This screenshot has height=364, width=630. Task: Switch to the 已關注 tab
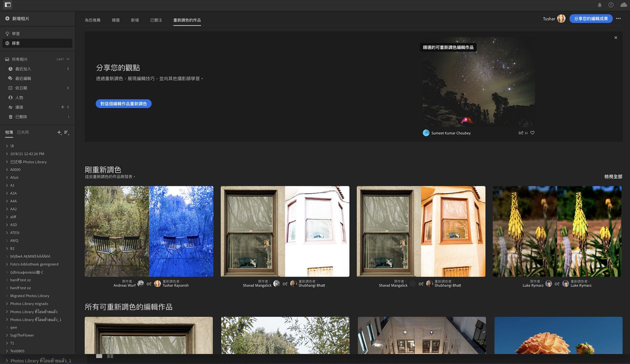pyautogui.click(x=156, y=20)
